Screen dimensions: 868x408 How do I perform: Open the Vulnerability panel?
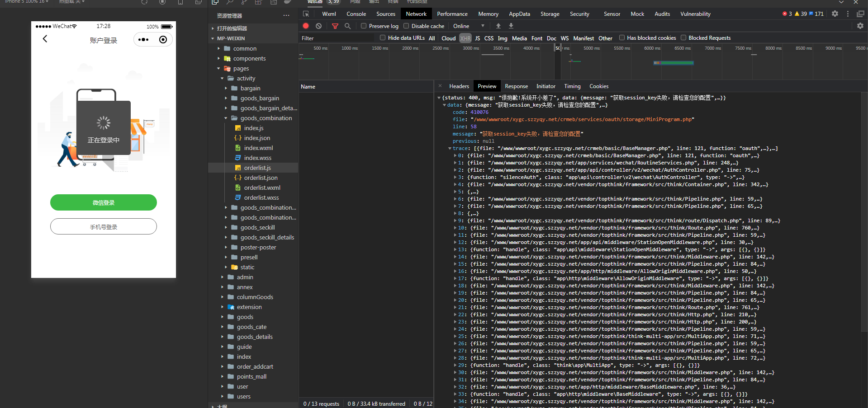(x=695, y=14)
